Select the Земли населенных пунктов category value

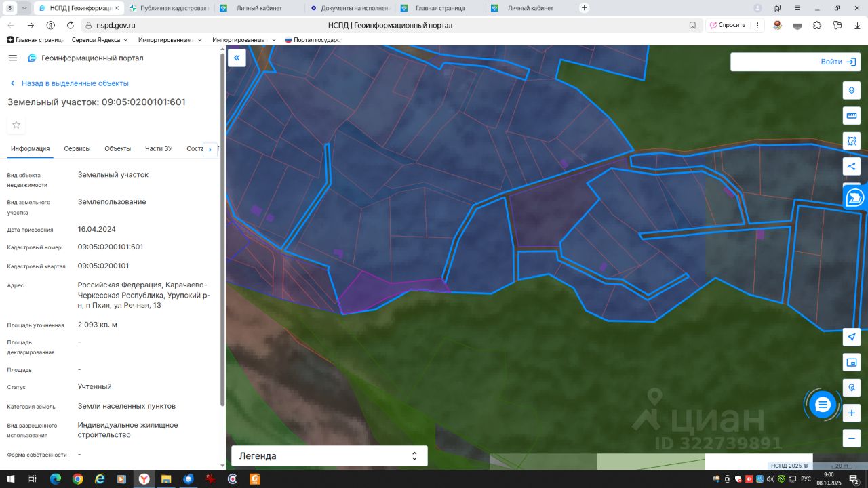(127, 406)
